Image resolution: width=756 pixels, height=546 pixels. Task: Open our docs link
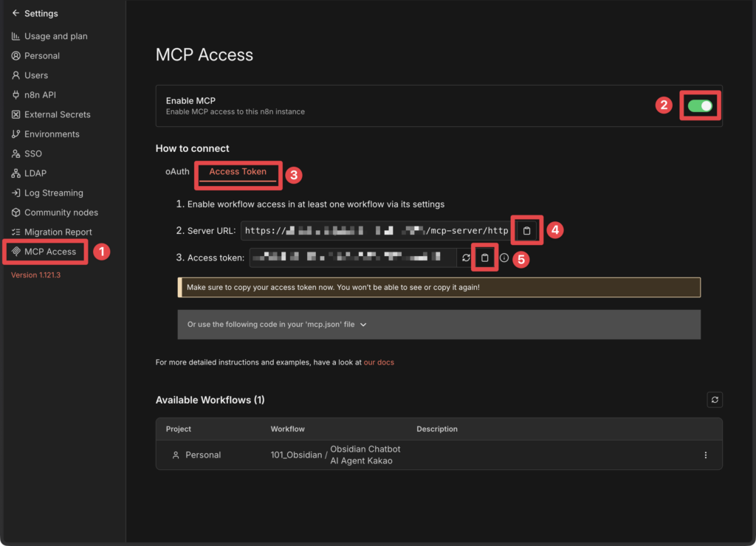point(379,362)
